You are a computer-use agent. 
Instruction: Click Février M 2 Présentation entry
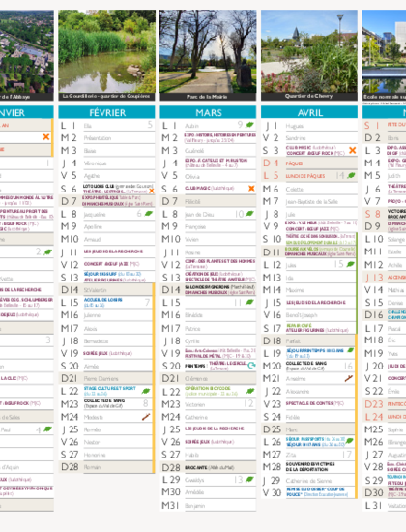[98, 138]
